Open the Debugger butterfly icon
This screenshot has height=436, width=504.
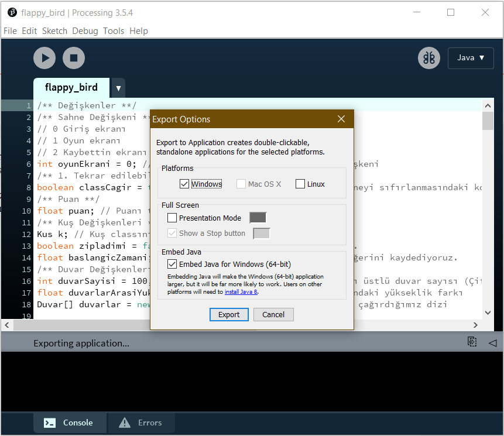click(429, 58)
